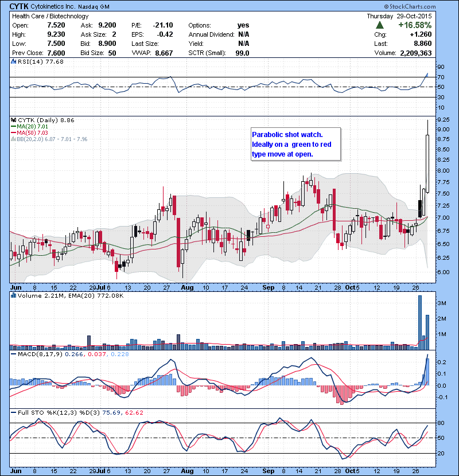The height and width of the screenshot is (476, 459).
Task: Click the tallest 3M volume bar
Action: pyautogui.click(x=420, y=322)
